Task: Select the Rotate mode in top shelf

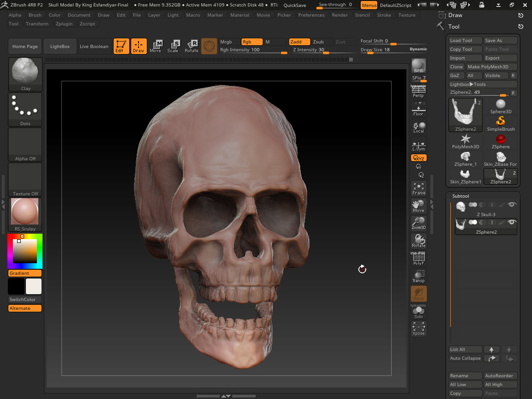Action: [x=191, y=46]
